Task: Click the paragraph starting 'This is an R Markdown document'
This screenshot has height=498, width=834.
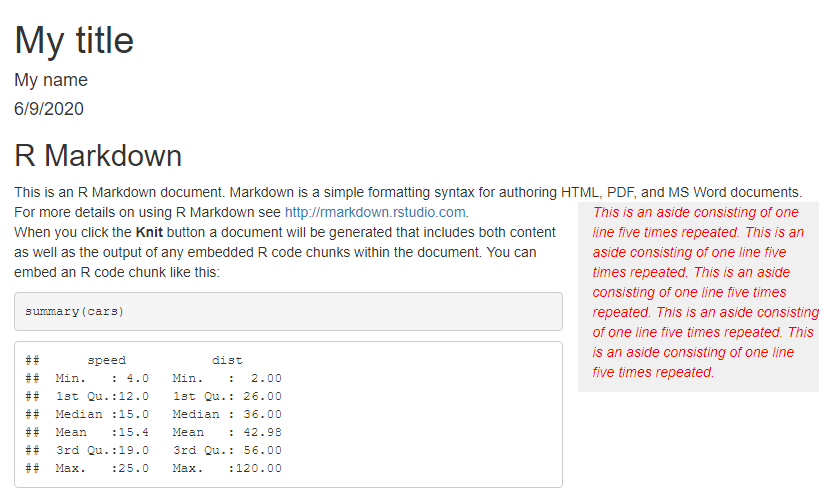Action: [x=408, y=202]
